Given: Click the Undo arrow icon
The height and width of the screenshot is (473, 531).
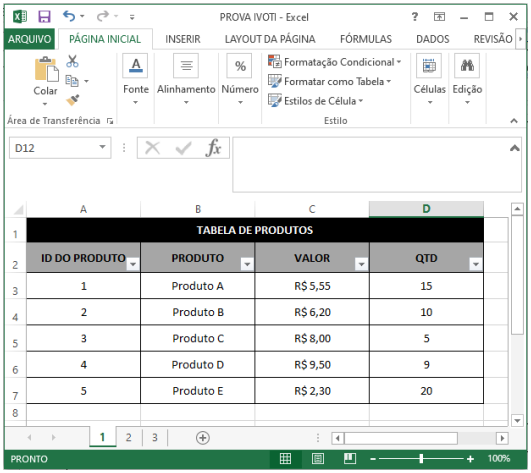Looking at the screenshot, I should [69, 16].
